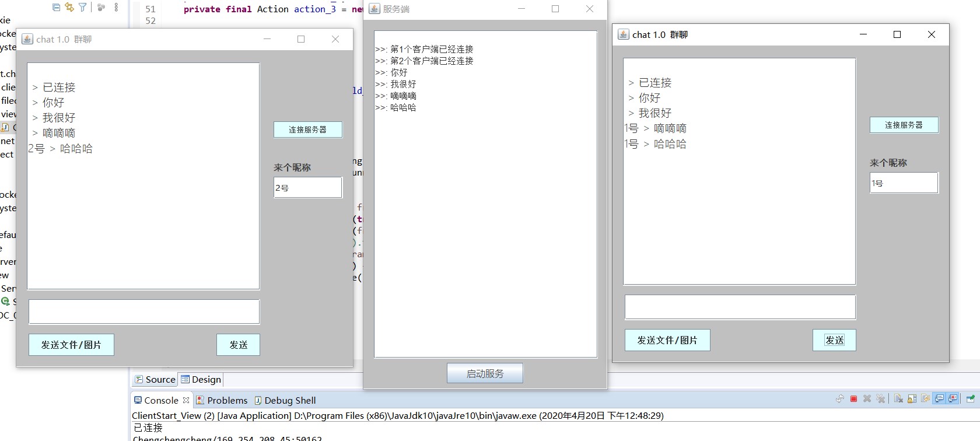Switch editor to Design tab
Image resolution: width=980 pixels, height=441 pixels.
(x=201, y=379)
